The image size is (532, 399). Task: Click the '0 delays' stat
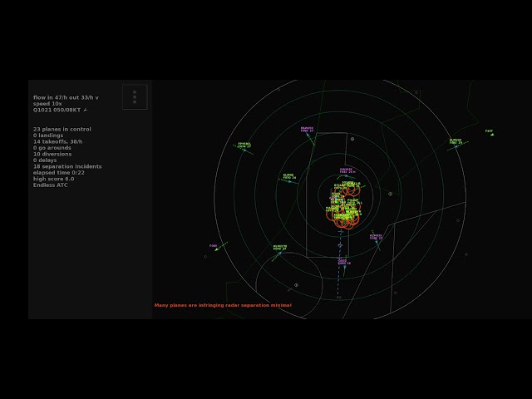[45, 160]
